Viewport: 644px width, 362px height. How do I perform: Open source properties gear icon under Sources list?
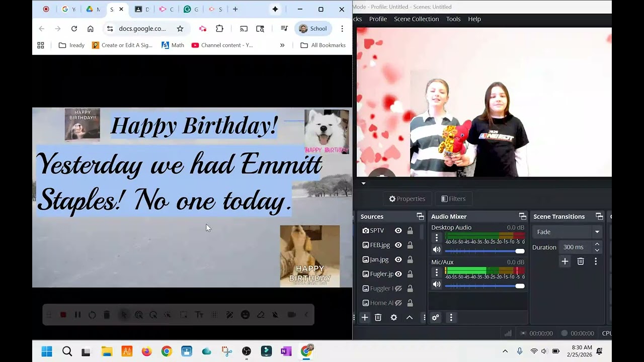(394, 318)
